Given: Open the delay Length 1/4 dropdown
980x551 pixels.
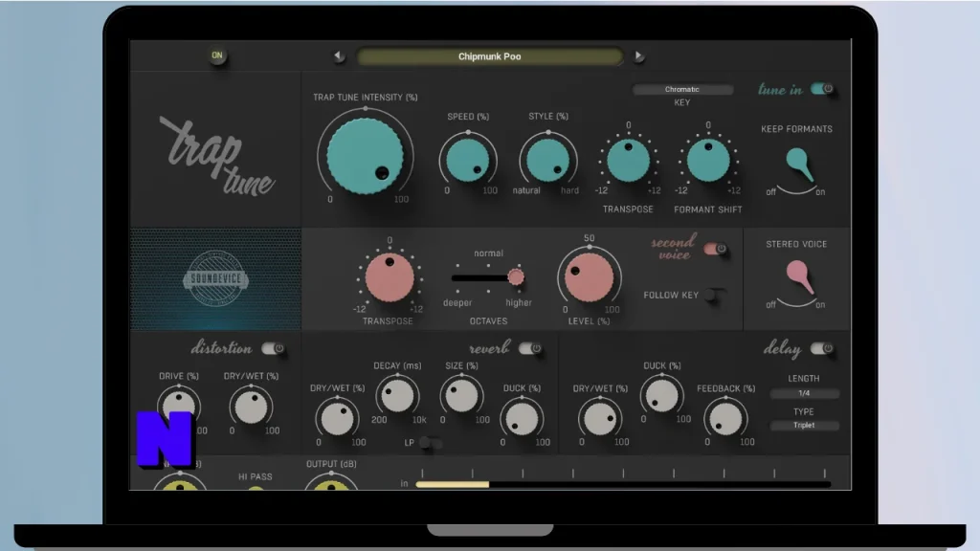Looking at the screenshot, I should tap(804, 393).
